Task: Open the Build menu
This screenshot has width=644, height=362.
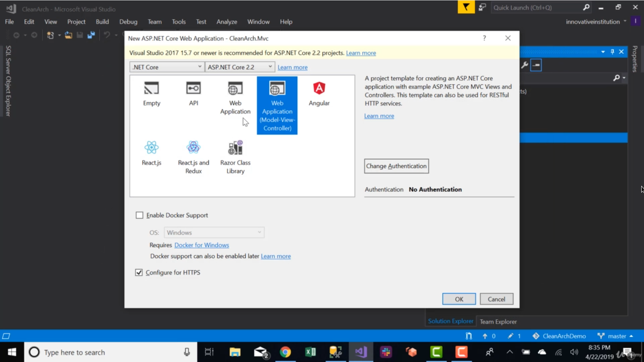Action: (x=102, y=21)
